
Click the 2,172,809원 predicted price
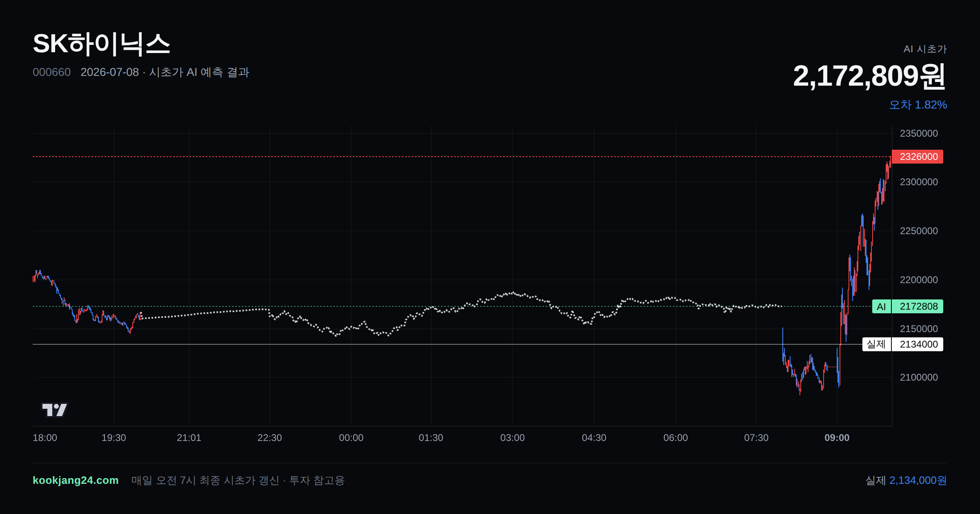870,76
